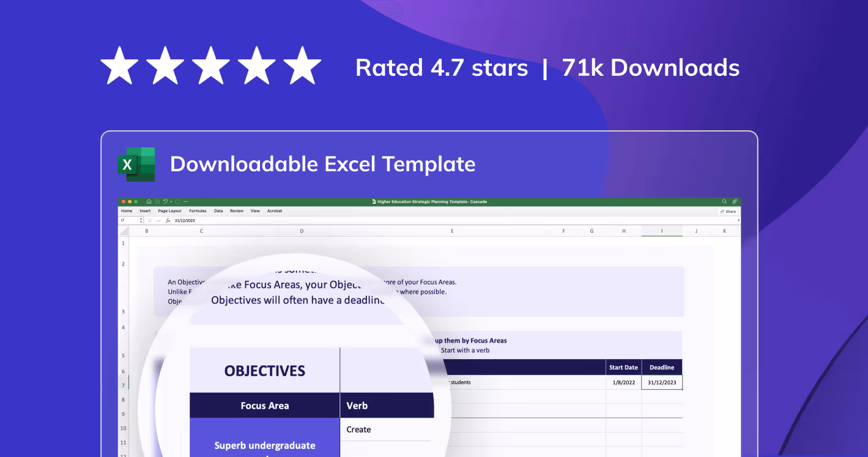
Task: Open the Page Layout ribbon tab
Action: (x=169, y=211)
